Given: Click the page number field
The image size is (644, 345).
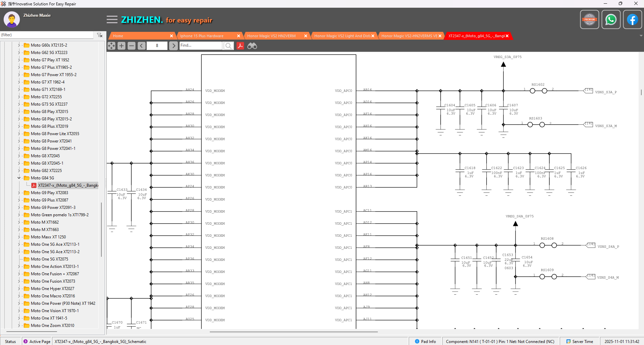Looking at the screenshot, I should tap(157, 46).
